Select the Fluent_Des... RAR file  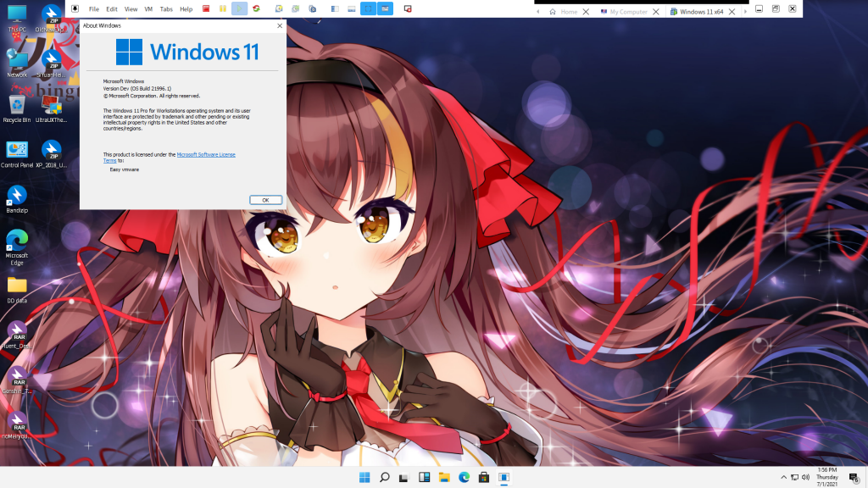coord(17,335)
